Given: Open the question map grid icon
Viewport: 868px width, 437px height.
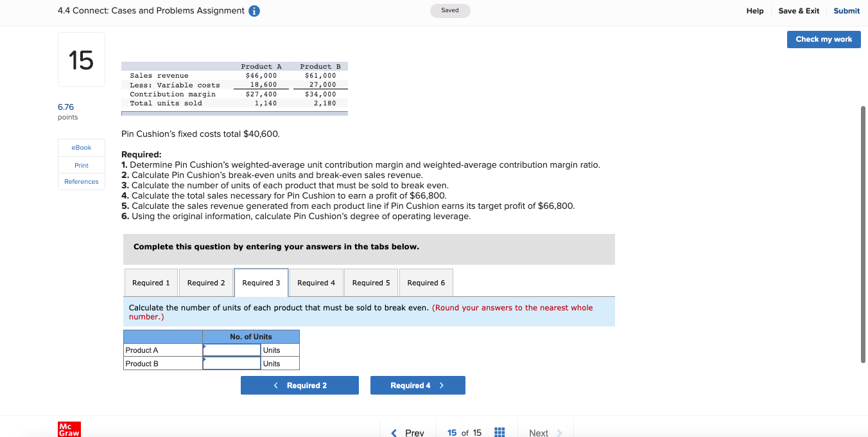Looking at the screenshot, I should 499,432.
